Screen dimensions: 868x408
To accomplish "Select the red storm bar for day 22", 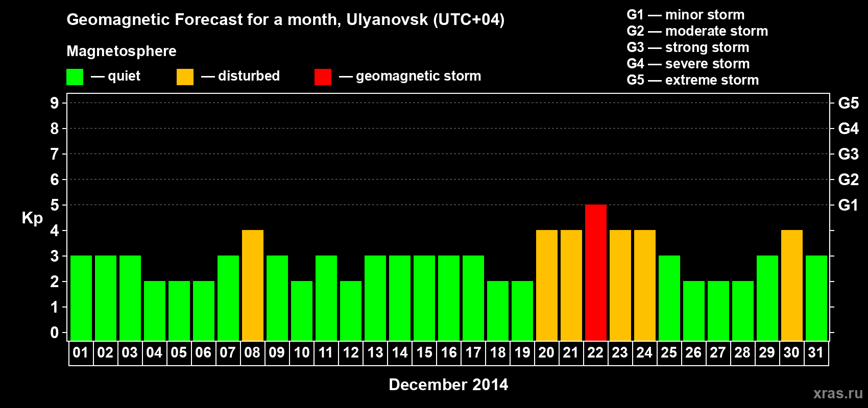I will (x=596, y=272).
